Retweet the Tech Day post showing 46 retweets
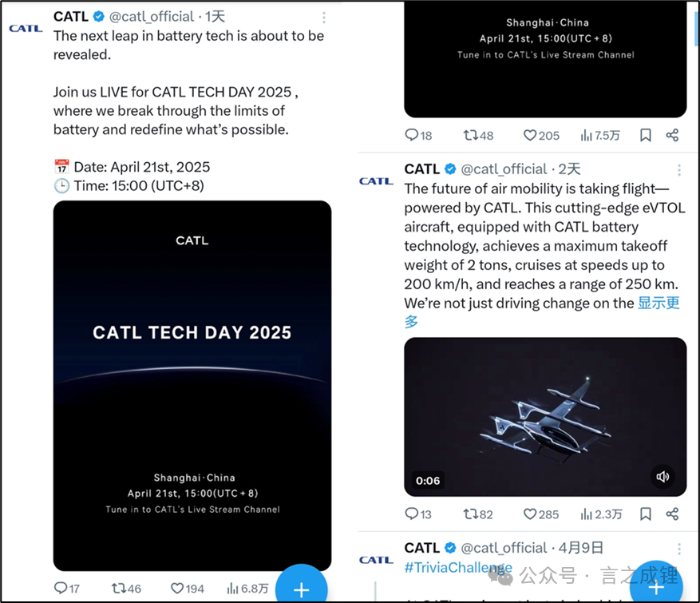The width and height of the screenshot is (700, 603). tap(126, 589)
